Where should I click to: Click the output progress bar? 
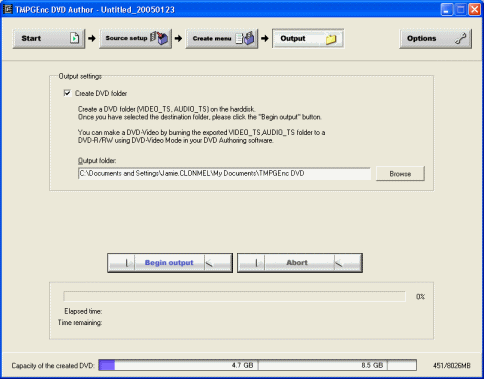[234, 296]
